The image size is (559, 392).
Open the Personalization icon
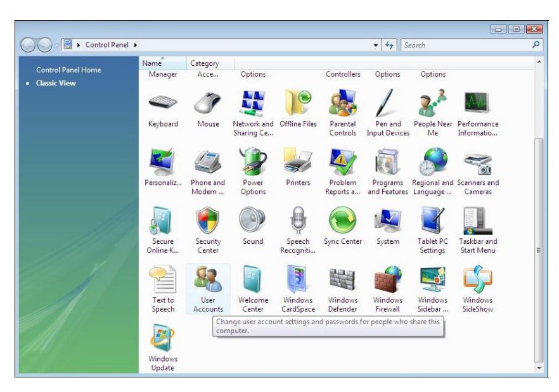[x=163, y=167]
